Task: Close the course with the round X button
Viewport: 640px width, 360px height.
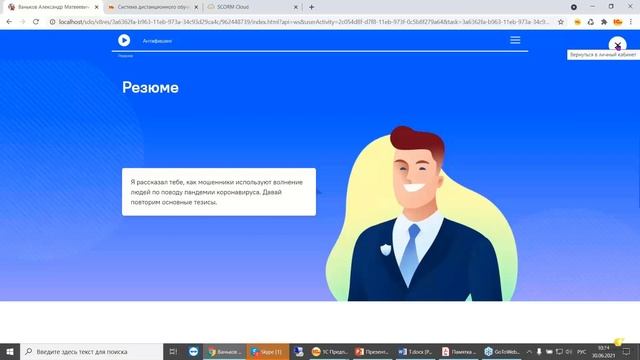Action: [618, 45]
